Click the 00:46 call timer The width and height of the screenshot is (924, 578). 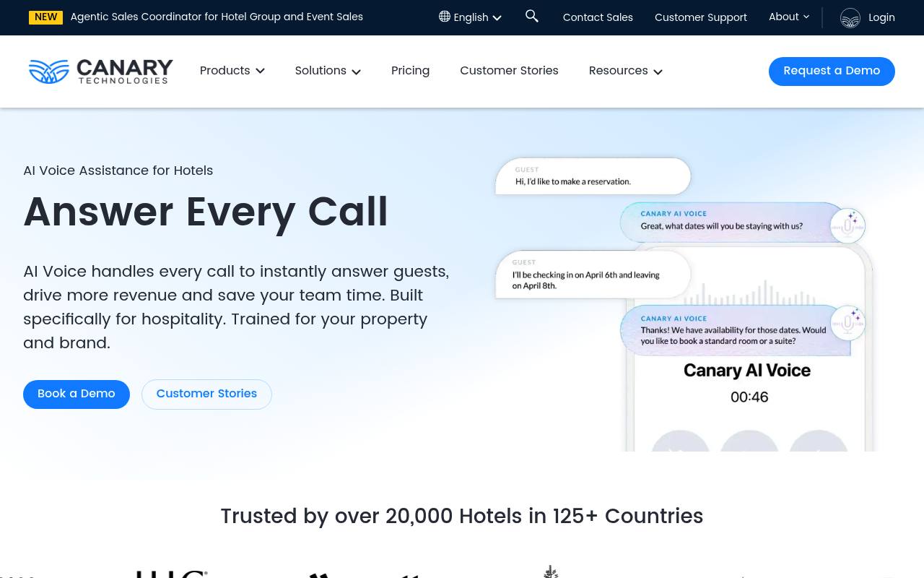tap(749, 397)
